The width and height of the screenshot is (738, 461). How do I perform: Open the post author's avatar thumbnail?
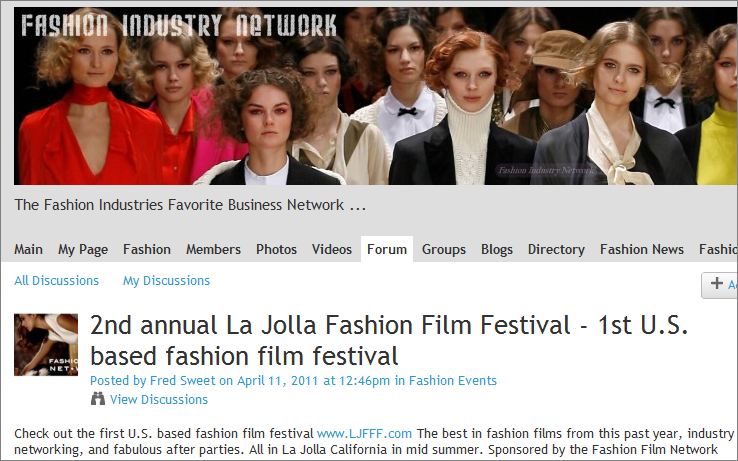click(46, 345)
